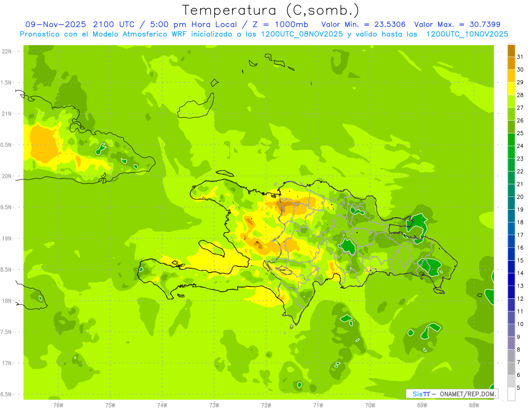The width and height of the screenshot is (532, 411).
Task: Click the longitude axis label '70W'
Action: click(x=370, y=405)
